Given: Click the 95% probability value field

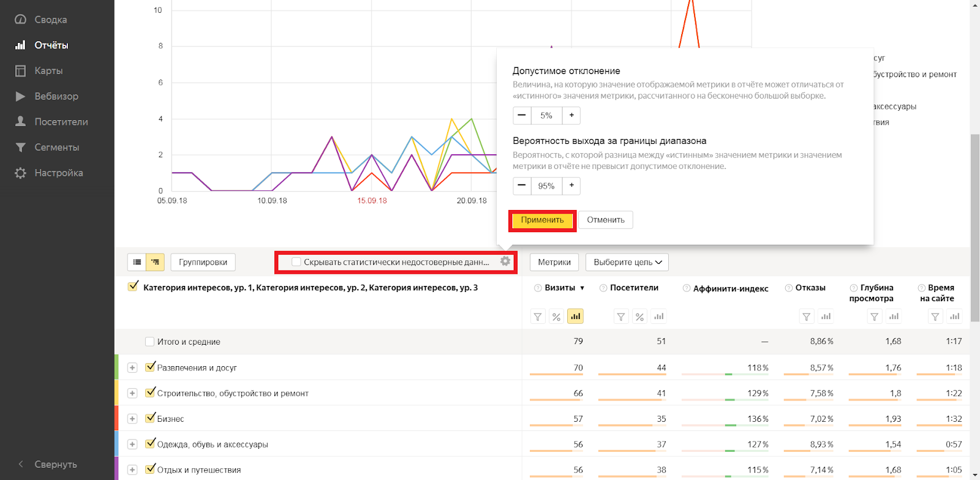Looking at the screenshot, I should (546, 186).
